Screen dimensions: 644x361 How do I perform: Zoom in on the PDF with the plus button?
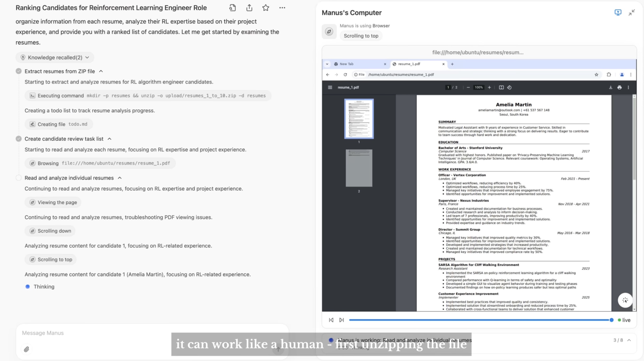489,87
